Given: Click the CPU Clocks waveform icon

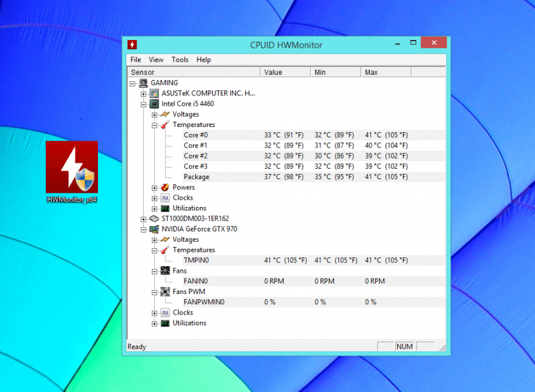Looking at the screenshot, I should click(165, 197).
